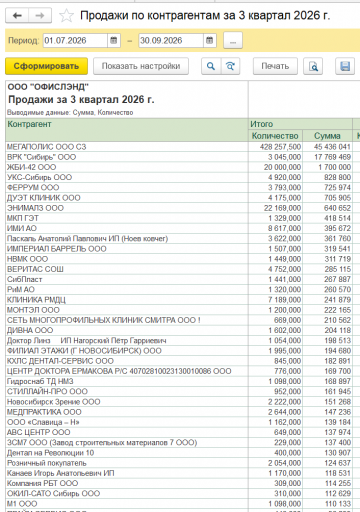
Task: Click the Сформировать button
Action: pos(46,66)
